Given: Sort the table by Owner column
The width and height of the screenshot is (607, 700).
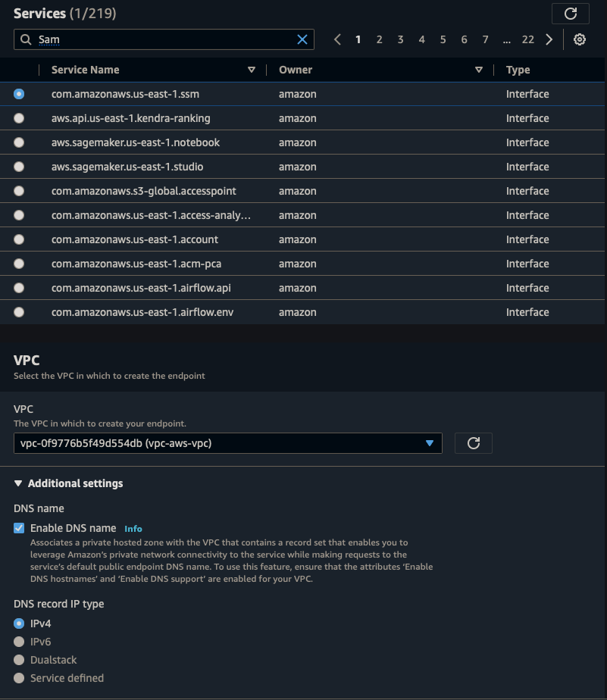Looking at the screenshot, I should point(479,70).
